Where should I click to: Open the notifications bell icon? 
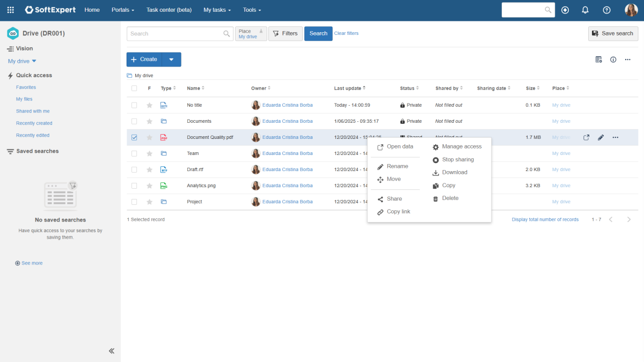[585, 10]
